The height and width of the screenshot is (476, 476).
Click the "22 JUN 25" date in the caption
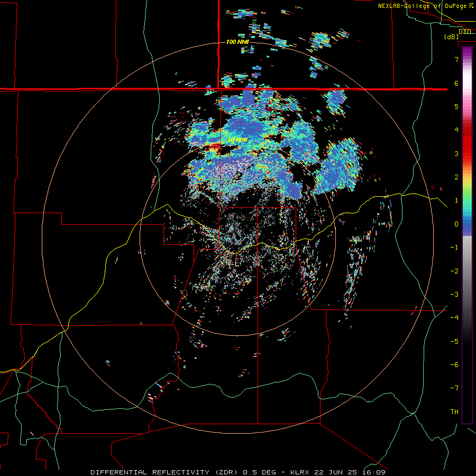point(335,472)
